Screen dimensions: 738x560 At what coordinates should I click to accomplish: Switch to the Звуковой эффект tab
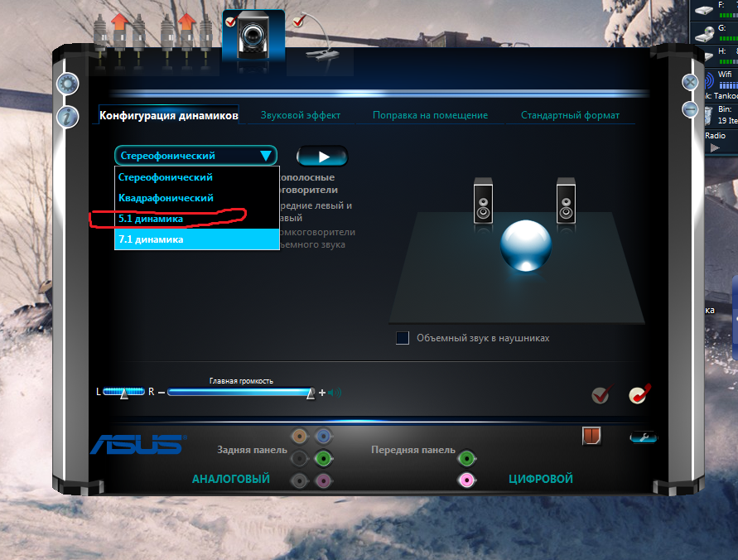click(300, 115)
